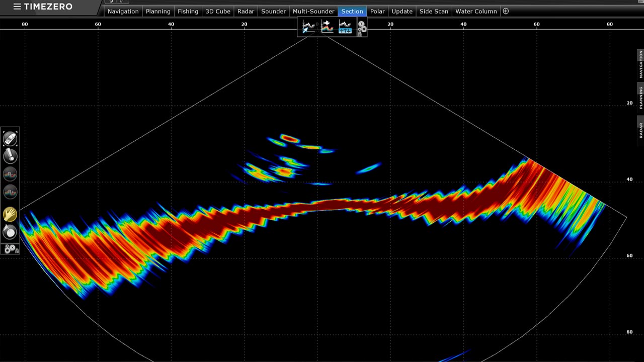Viewport: 644px width, 362px height.
Task: Toggle the fish echo display icon
Action: (327, 27)
